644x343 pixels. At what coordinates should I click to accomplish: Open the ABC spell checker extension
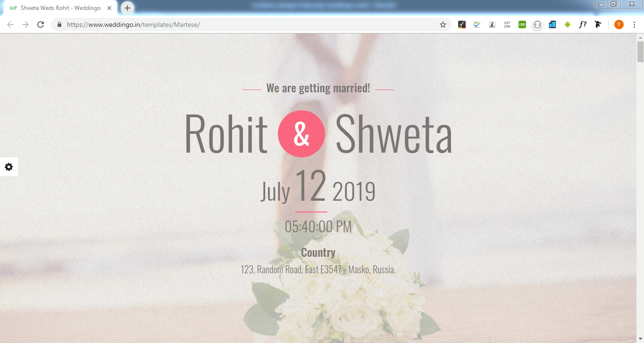pos(477,24)
